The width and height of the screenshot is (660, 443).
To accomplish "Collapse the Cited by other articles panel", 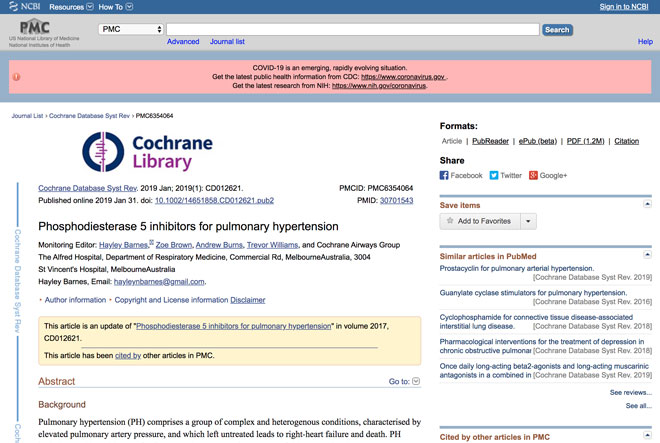I will coord(647,435).
